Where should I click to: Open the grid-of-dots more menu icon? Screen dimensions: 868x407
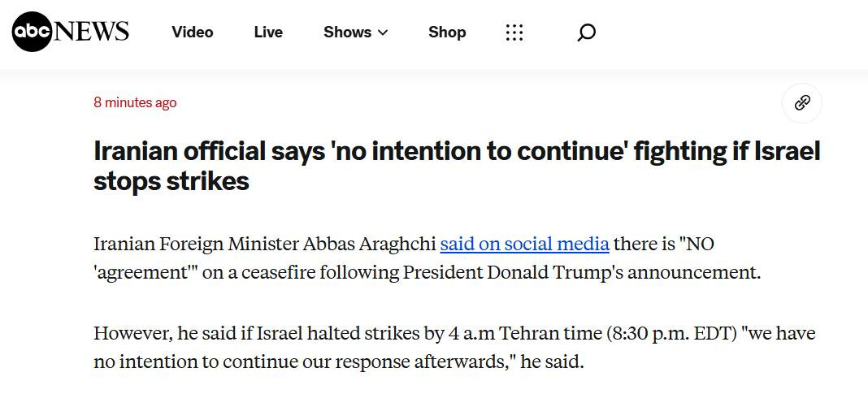pyautogui.click(x=514, y=32)
